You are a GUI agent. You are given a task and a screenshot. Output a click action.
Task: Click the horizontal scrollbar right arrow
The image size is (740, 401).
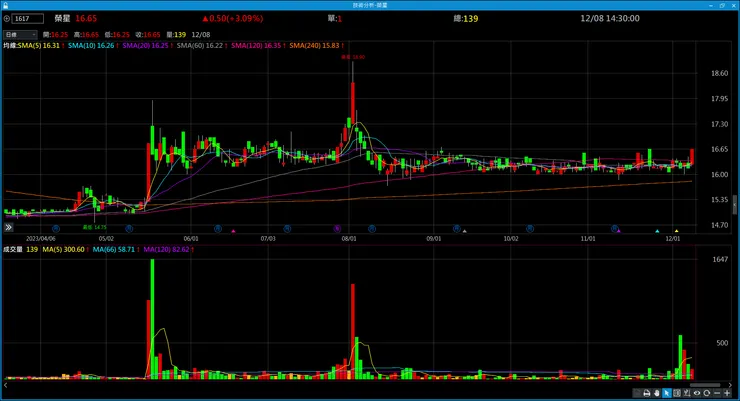(730, 385)
